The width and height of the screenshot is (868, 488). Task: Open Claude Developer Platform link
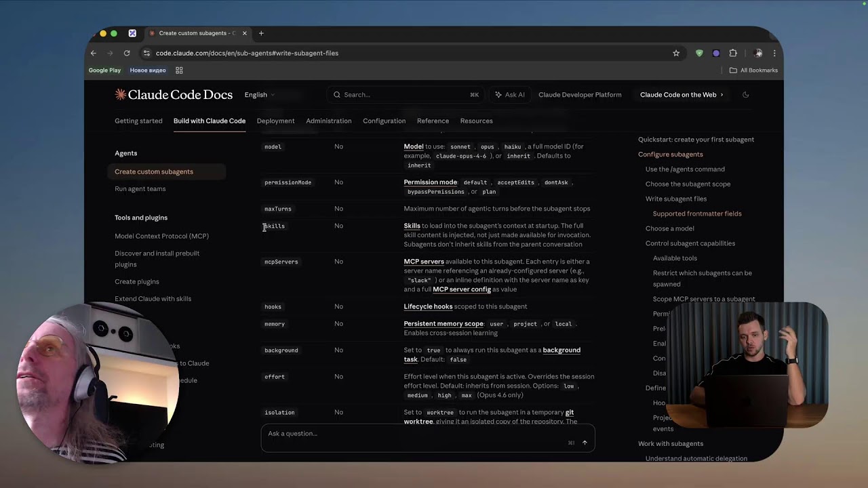tap(580, 95)
